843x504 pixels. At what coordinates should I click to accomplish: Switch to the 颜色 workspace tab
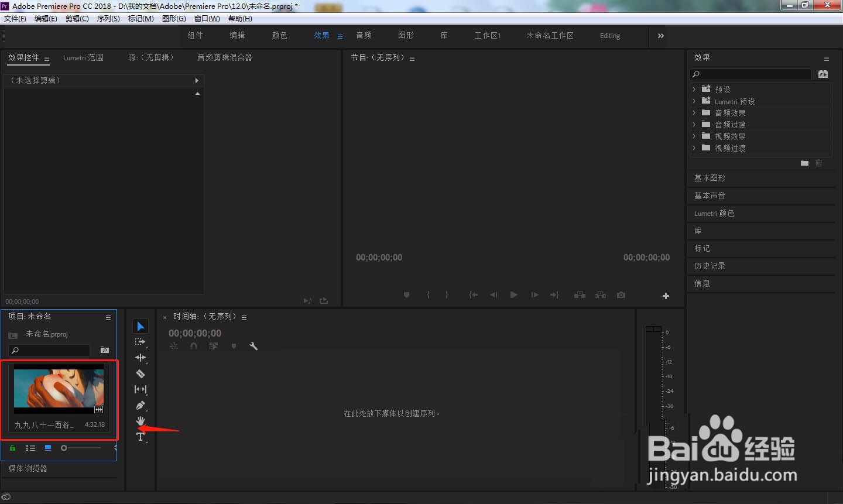click(x=279, y=35)
